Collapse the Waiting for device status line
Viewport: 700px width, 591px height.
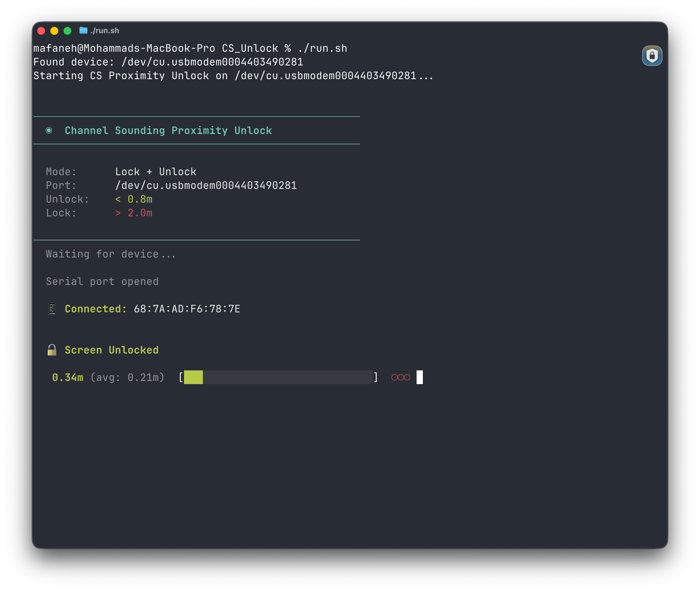point(110,253)
